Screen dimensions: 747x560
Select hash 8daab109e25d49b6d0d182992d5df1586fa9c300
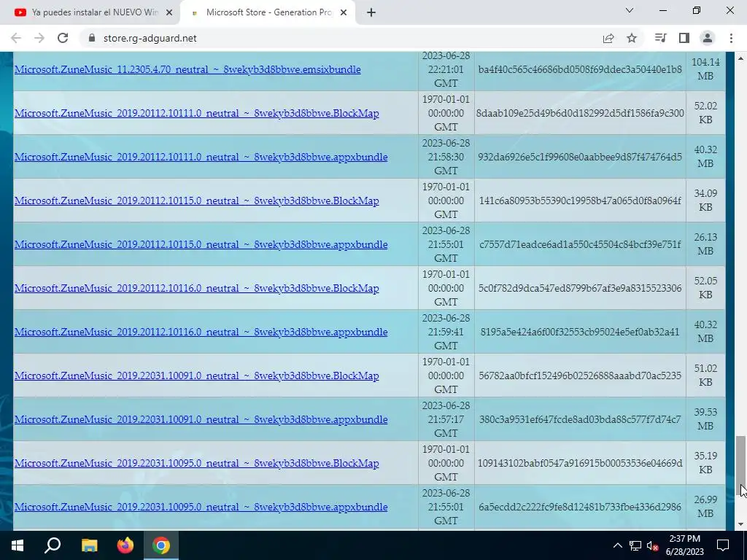[580, 113]
